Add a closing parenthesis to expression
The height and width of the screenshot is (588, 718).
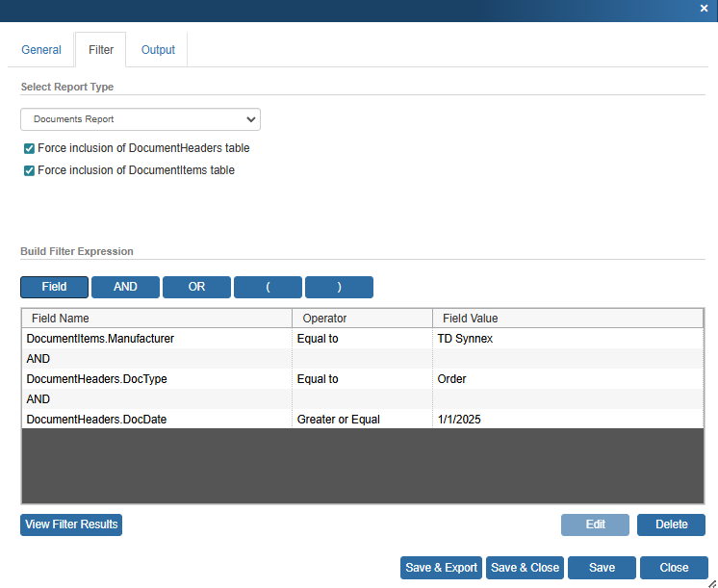[339, 287]
